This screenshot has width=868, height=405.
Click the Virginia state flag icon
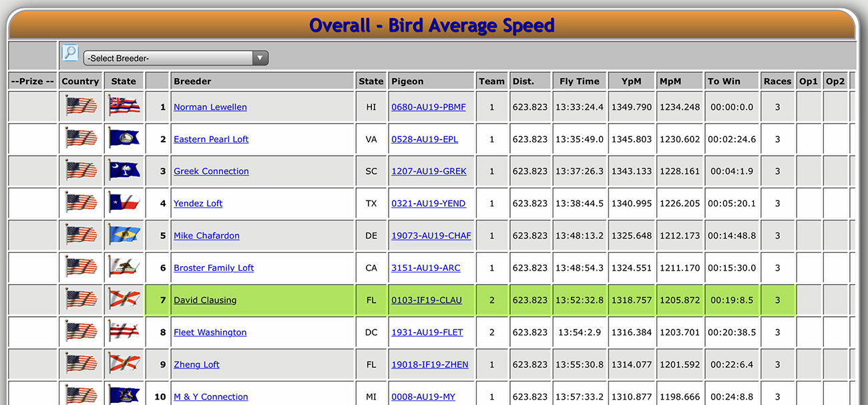pos(124,138)
